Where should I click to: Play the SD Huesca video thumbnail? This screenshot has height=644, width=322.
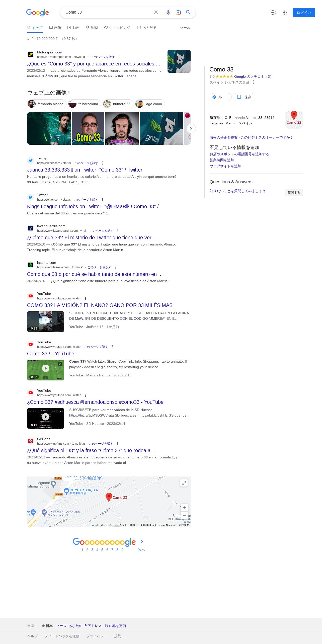point(46,418)
